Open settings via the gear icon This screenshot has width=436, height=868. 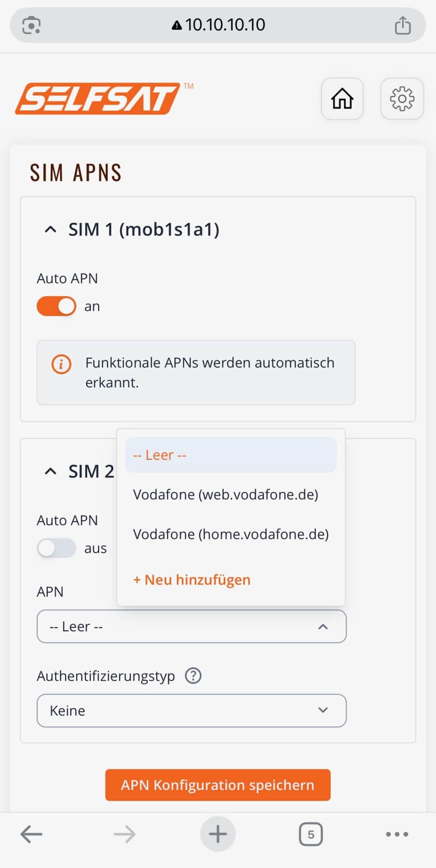402,99
